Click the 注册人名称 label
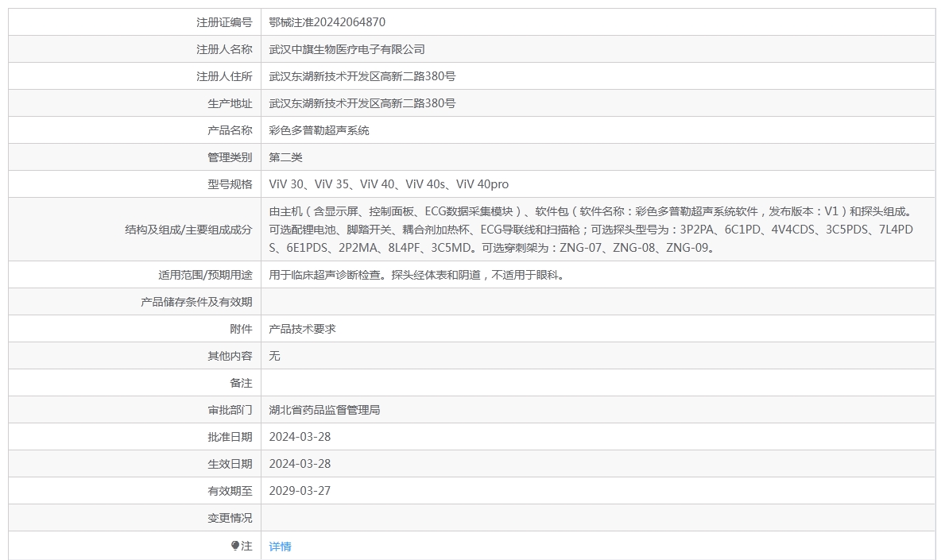 224,49
